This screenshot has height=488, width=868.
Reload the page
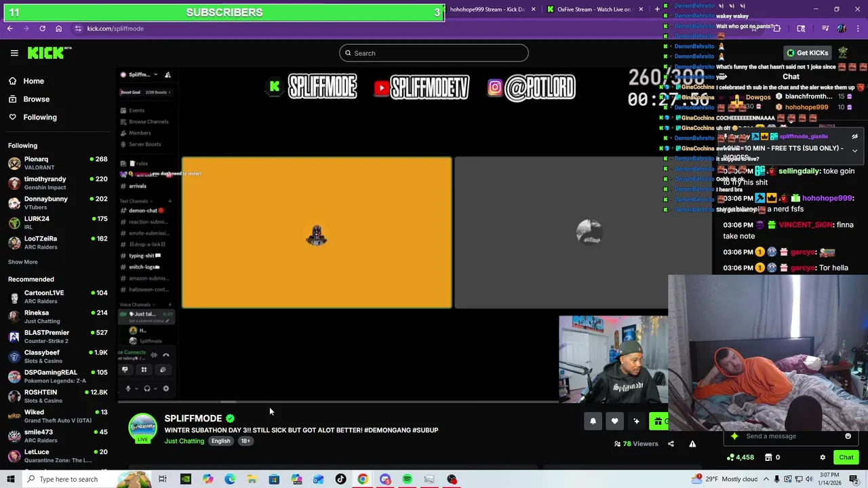42,28
